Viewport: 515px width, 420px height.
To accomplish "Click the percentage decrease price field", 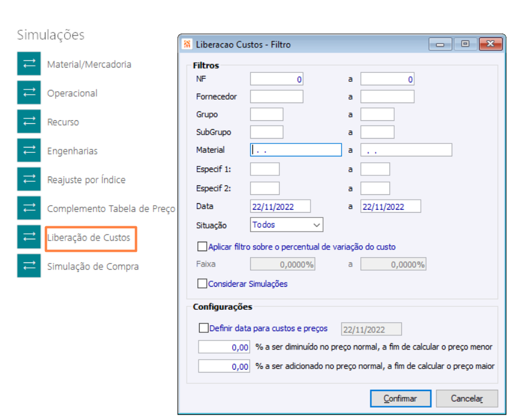I will click(224, 347).
